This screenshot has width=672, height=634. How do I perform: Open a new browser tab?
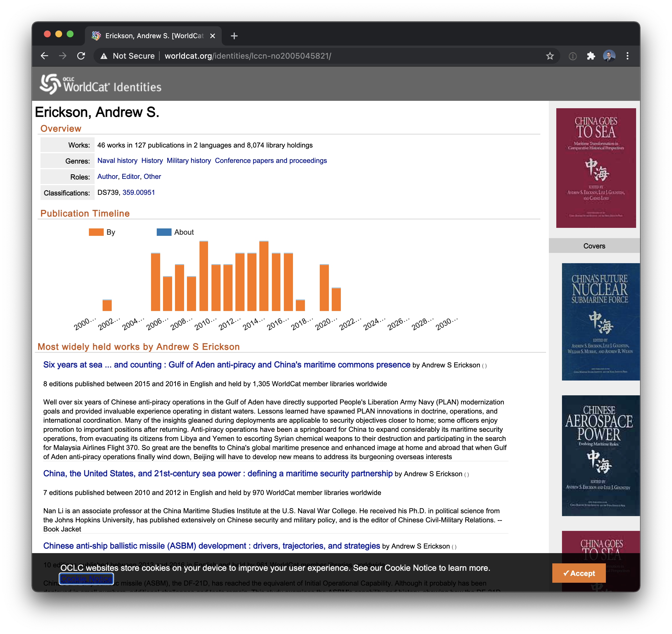[x=234, y=36]
